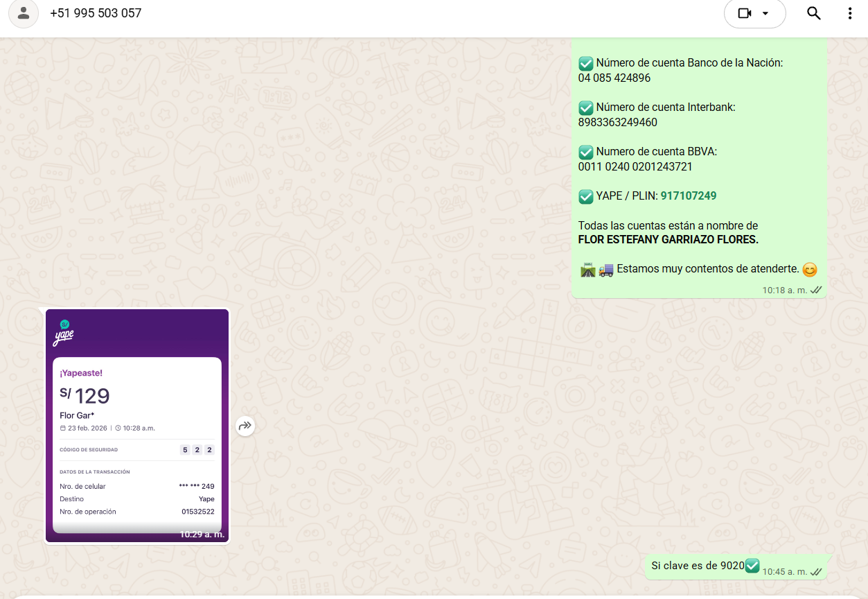
Task: Open contact info for +51 995 503 057
Action: pyautogui.click(x=96, y=13)
